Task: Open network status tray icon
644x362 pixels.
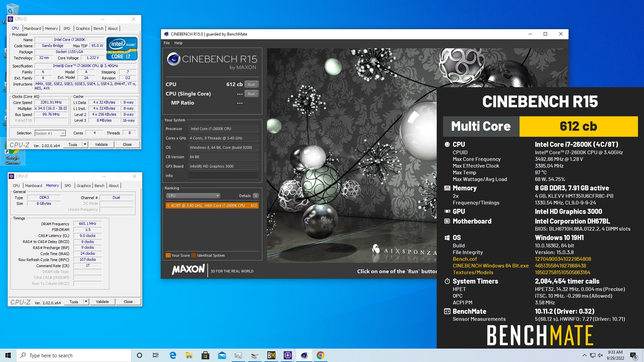Action: pyautogui.click(x=593, y=355)
